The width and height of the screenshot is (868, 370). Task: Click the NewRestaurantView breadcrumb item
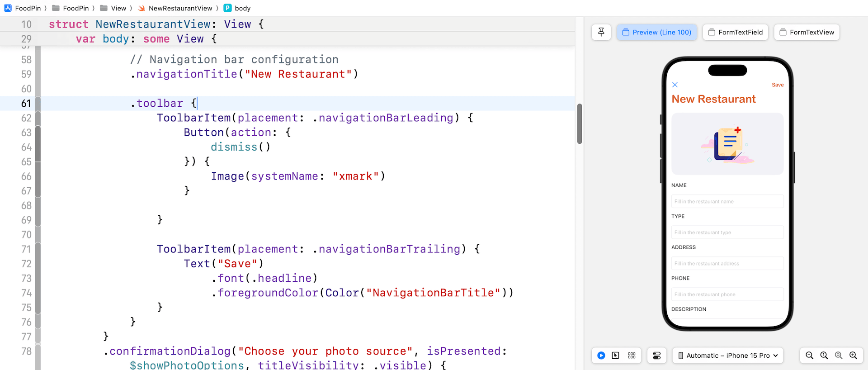[x=180, y=8]
